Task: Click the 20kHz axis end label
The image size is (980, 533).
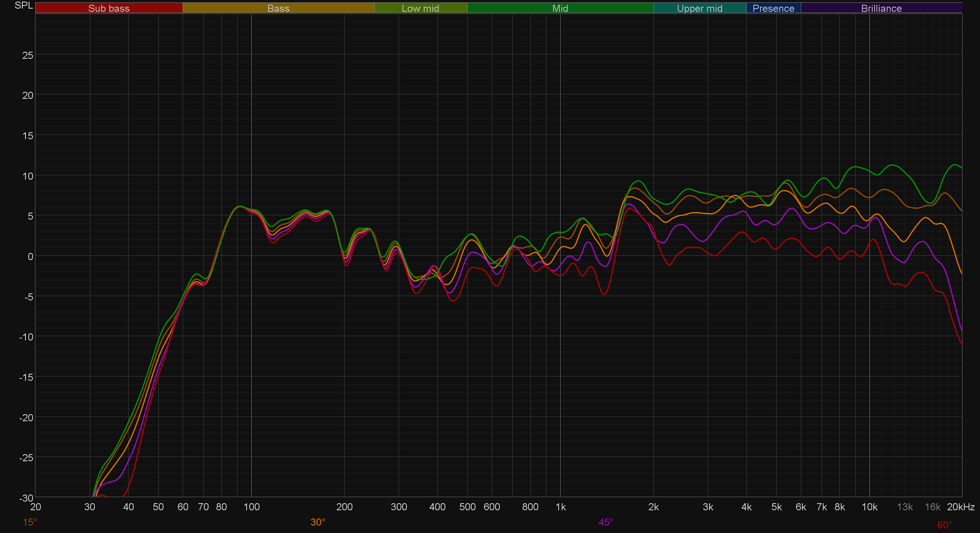Action: [960, 507]
